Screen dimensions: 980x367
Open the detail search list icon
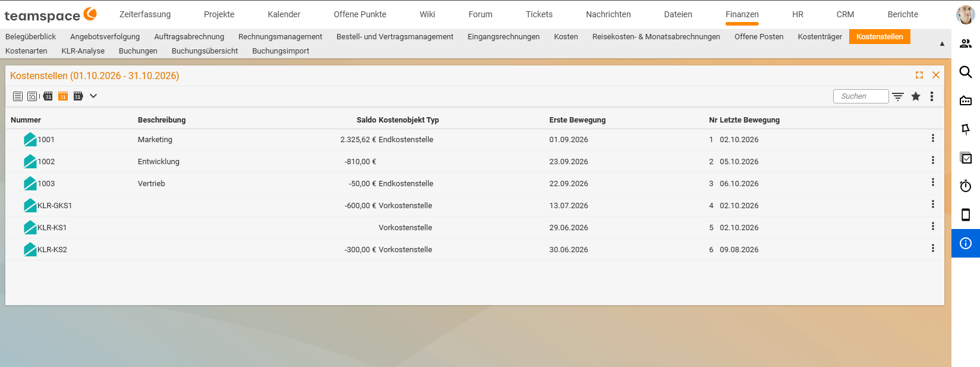pos(32,96)
